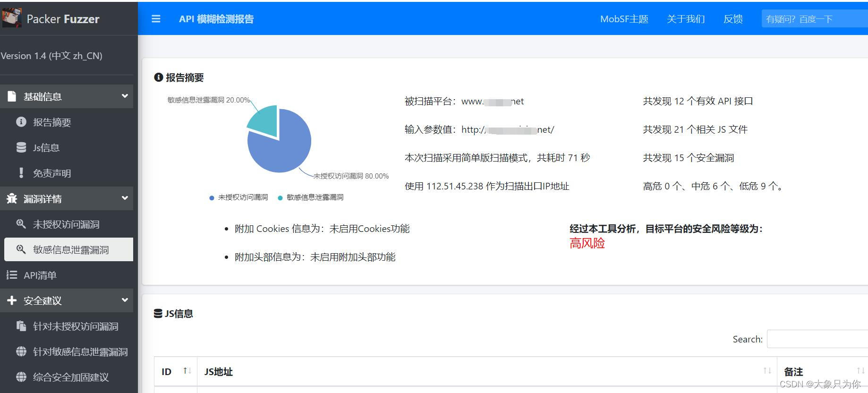Open API清单 in the sidebar
Viewport: 868px width, 393px height.
(67, 275)
